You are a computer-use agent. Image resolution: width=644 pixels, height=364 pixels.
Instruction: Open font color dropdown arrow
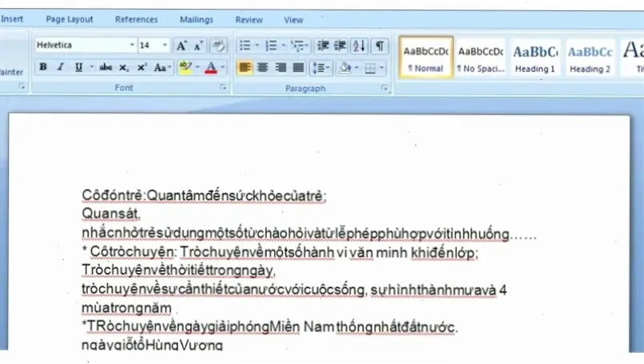pyautogui.click(x=223, y=67)
